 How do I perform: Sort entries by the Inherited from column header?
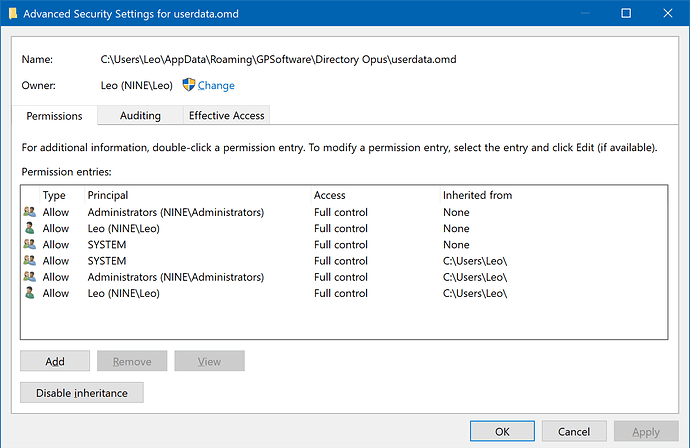point(477,195)
